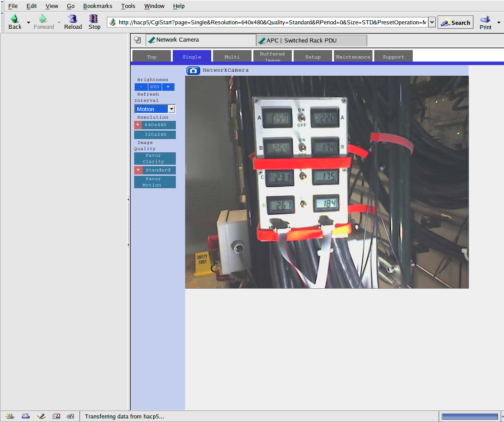Click the Search button in toolbar

point(455,23)
